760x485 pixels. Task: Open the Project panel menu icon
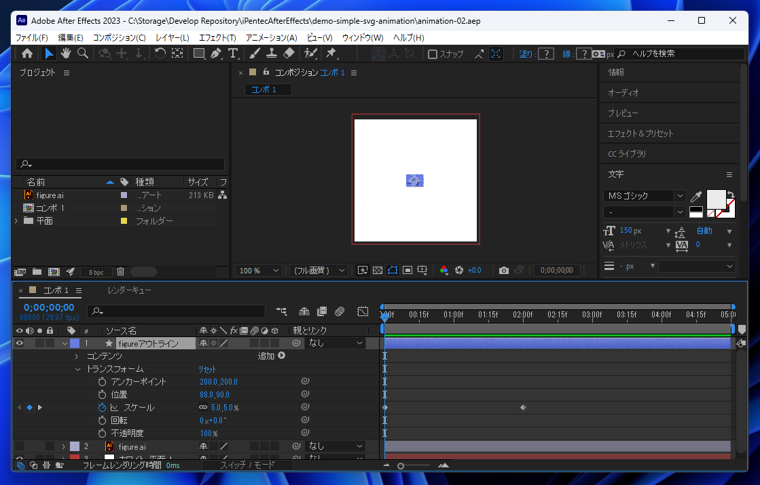[x=66, y=73]
